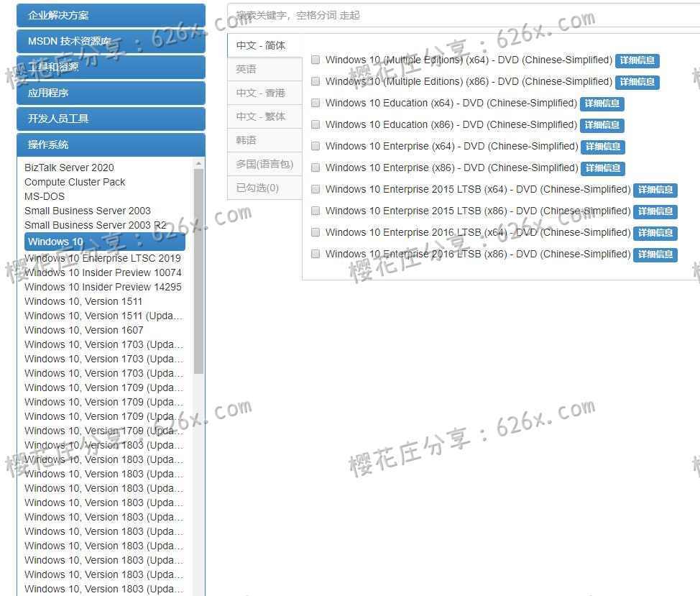
Task: Tick Windows 10 Education x86 checkbox
Action: (316, 124)
